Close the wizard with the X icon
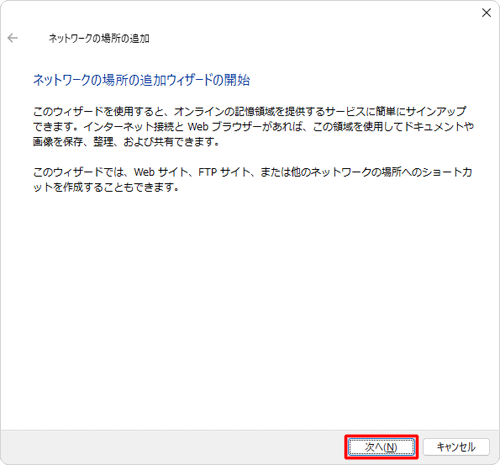500x465 pixels. click(x=486, y=13)
